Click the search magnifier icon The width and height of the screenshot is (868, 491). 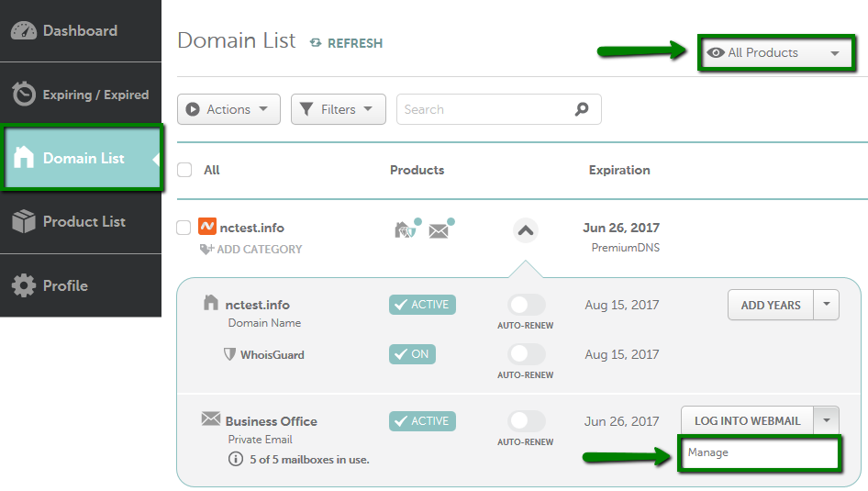(x=581, y=109)
